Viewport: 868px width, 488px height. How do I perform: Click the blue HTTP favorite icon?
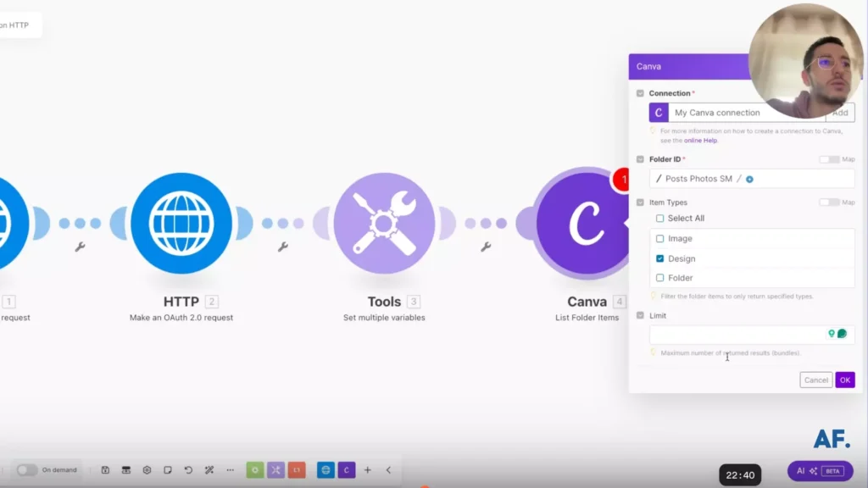tap(325, 469)
